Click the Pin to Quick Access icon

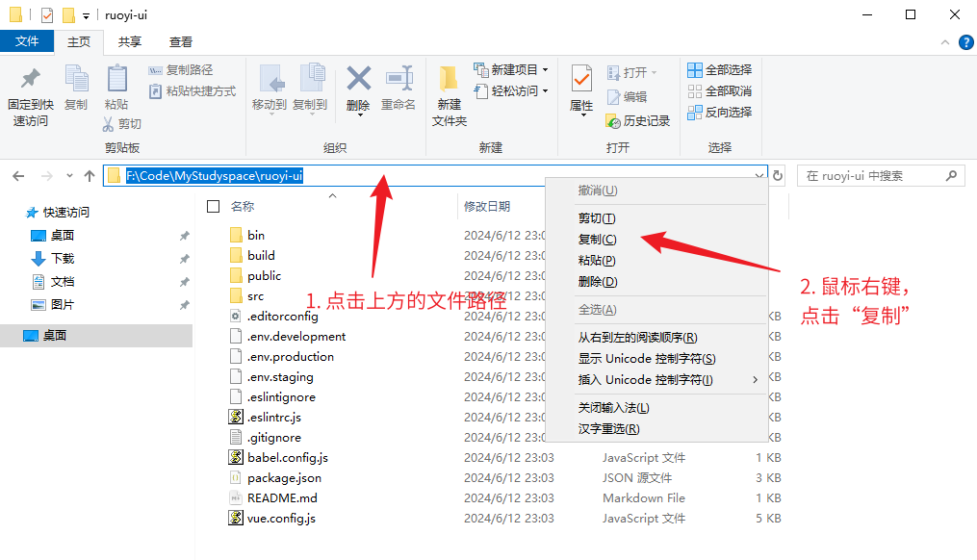click(x=30, y=80)
